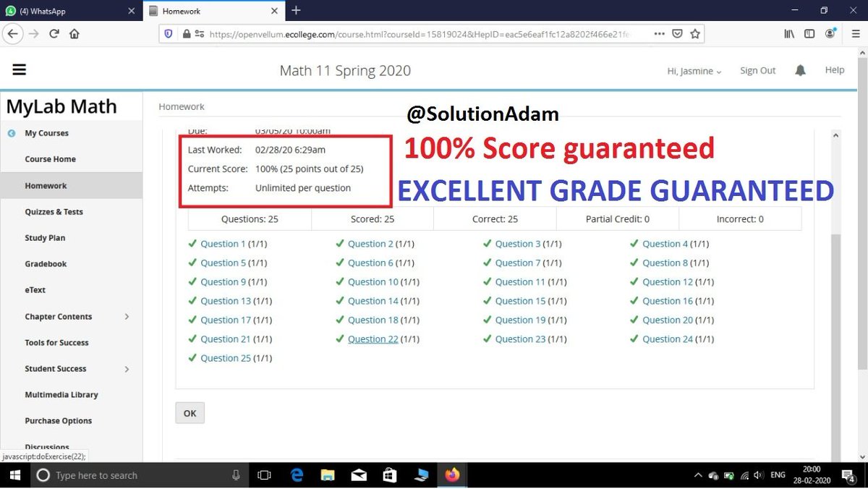Click the back arrow beside My Courses
The width and height of the screenshot is (868, 489).
(x=11, y=133)
